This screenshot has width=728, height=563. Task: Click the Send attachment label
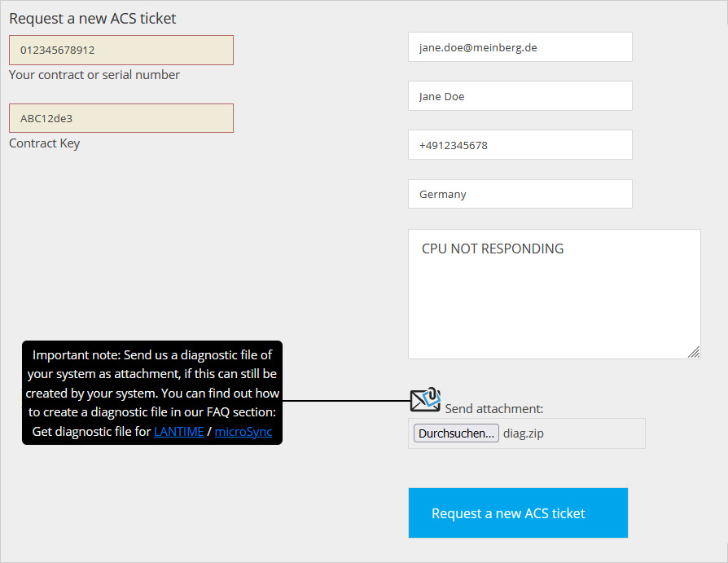click(493, 409)
